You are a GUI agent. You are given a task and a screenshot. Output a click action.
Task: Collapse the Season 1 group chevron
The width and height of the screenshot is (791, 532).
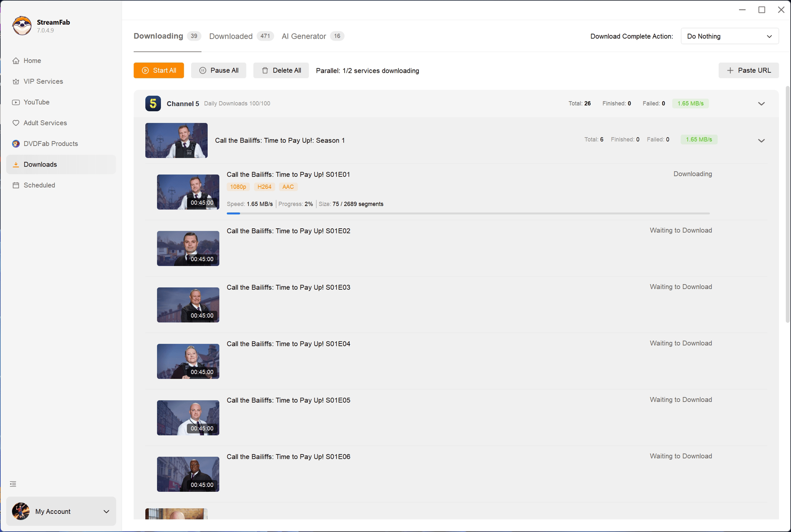click(x=761, y=141)
